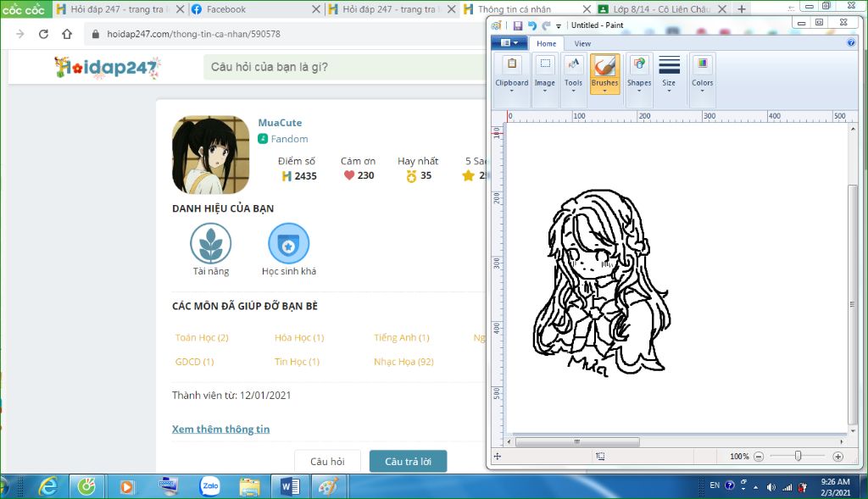Screen dimensions: 868x499
Task: Open the Tiếng Anh (1) subject link
Action: [401, 337]
